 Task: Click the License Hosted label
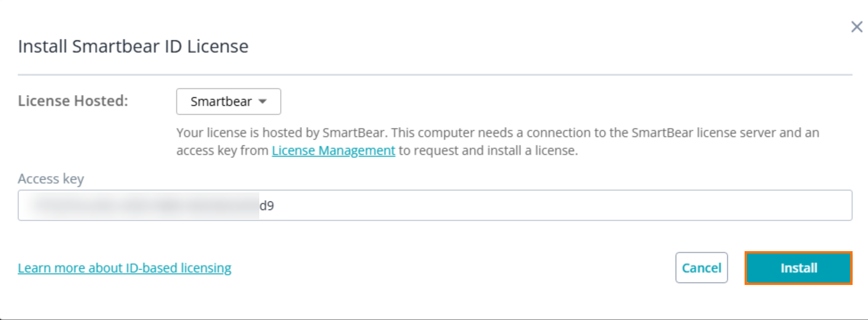coord(73,101)
